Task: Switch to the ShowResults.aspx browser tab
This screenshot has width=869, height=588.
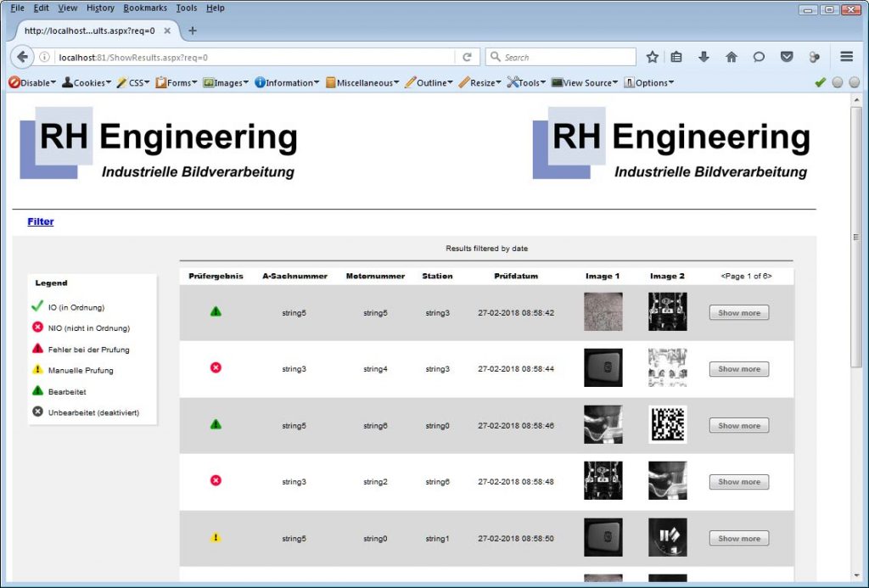Action: coord(93,28)
